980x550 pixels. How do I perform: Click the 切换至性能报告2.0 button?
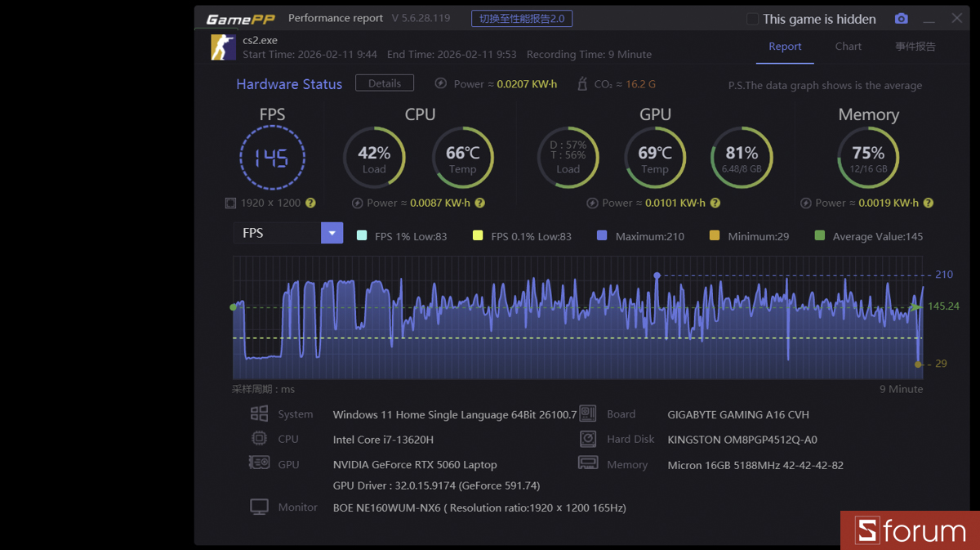coord(522,18)
